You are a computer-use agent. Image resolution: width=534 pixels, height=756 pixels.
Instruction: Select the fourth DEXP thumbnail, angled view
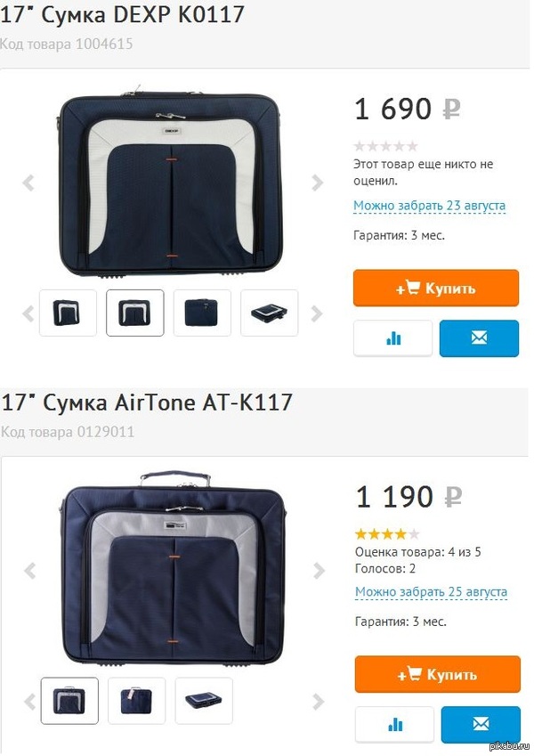[x=270, y=313]
